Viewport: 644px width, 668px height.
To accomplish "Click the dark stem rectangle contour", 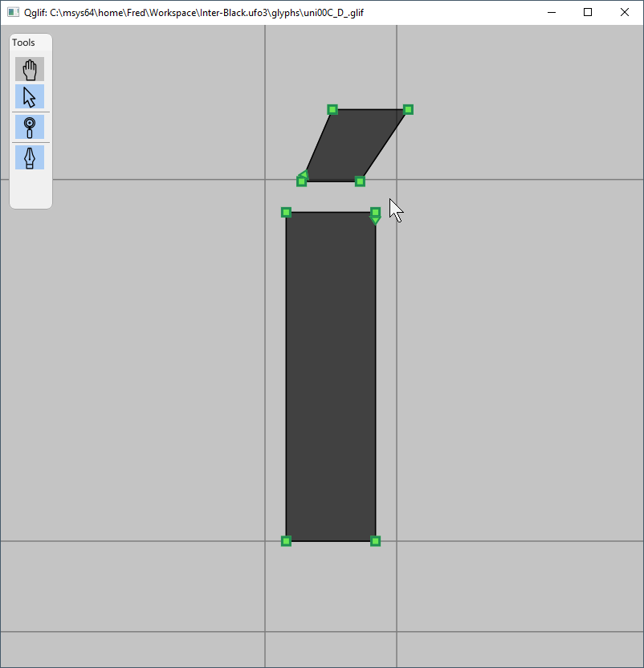I will (331, 377).
